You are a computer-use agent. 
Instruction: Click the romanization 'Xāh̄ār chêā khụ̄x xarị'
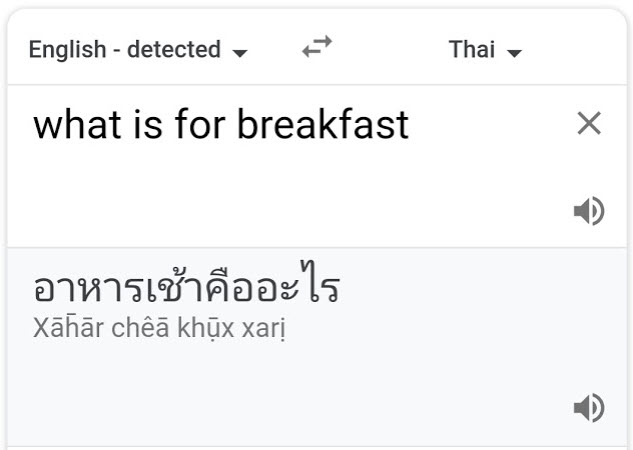(x=159, y=328)
